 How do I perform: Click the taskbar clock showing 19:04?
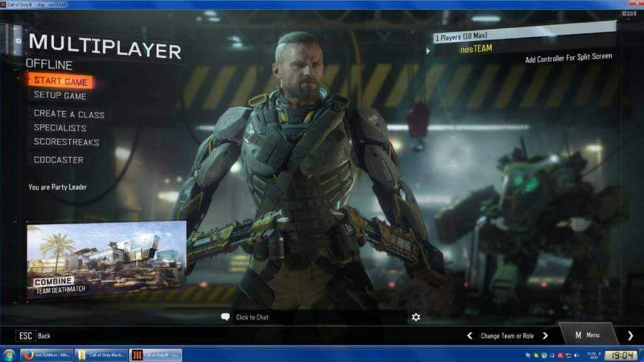pos(622,355)
